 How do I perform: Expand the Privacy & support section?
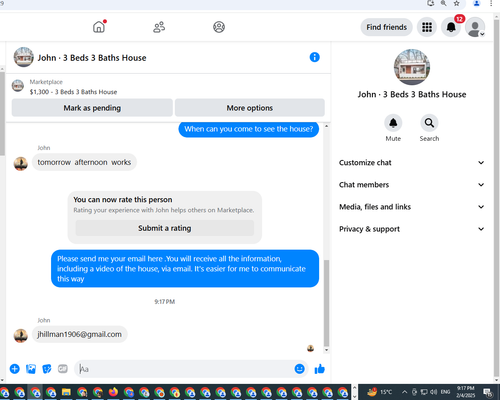point(412,229)
